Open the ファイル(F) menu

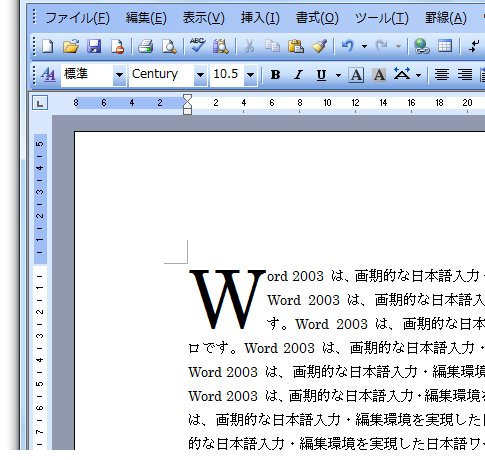pos(77,18)
